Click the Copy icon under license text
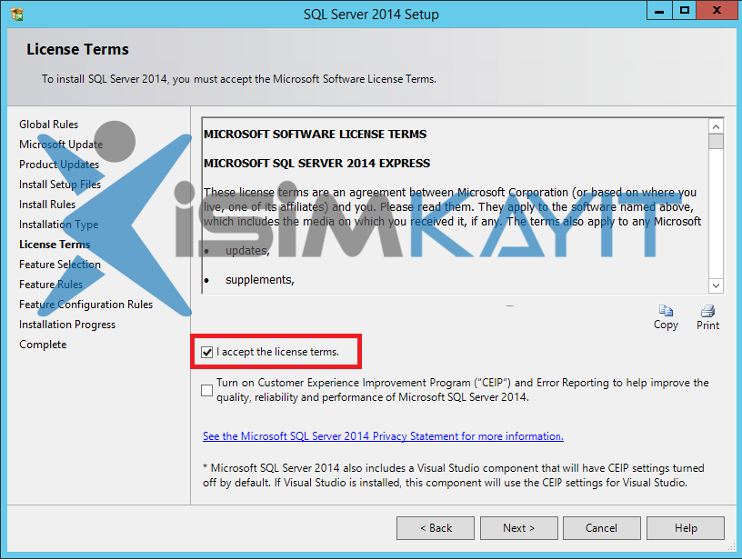The image size is (742, 560). coord(666,311)
